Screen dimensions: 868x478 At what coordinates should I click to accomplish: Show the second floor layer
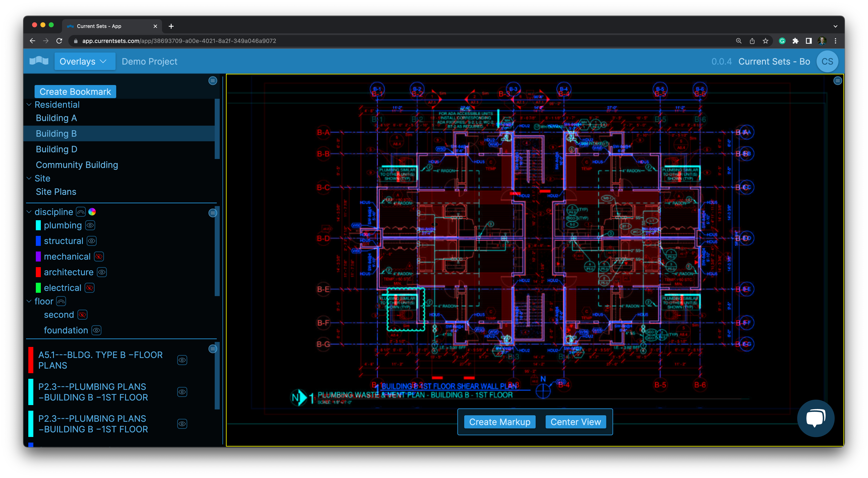[x=82, y=314]
